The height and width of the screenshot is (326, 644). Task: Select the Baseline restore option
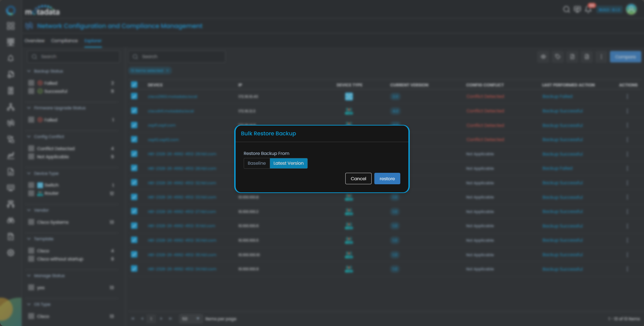point(257,163)
